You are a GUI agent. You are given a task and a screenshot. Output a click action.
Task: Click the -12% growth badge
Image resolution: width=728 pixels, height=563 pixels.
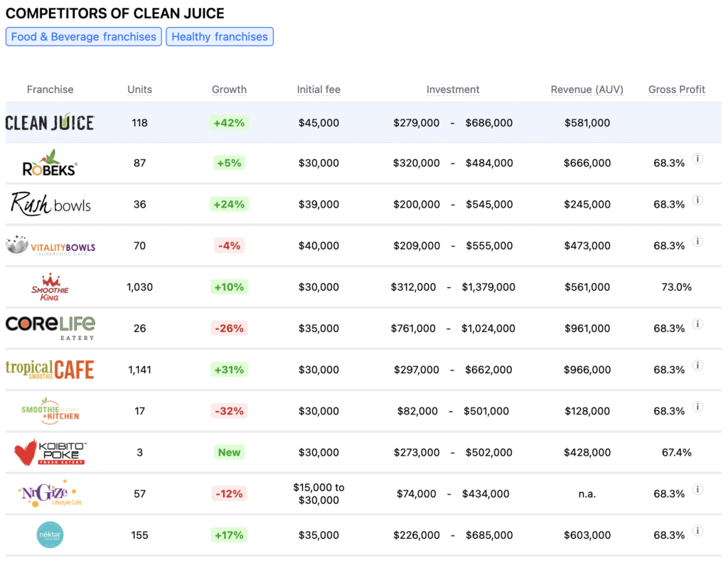(x=230, y=493)
